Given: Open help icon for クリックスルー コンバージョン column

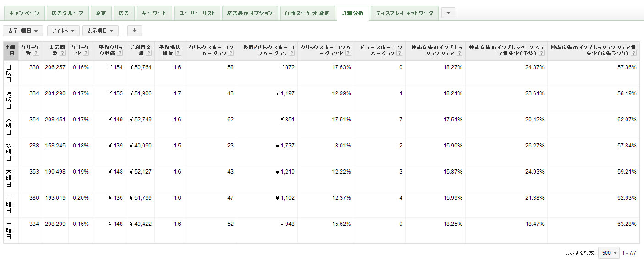Looking at the screenshot, I should click(x=231, y=54).
